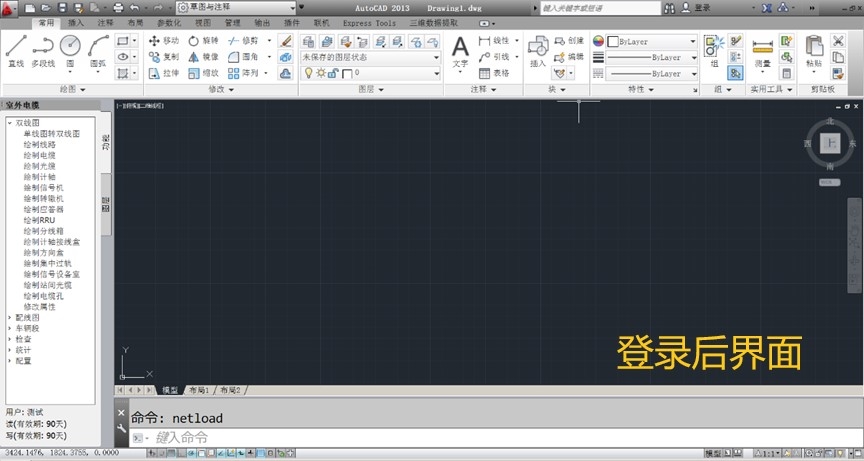Click the binoculars search icon in title bar
This screenshot has width=864, height=461.
pos(669,8)
